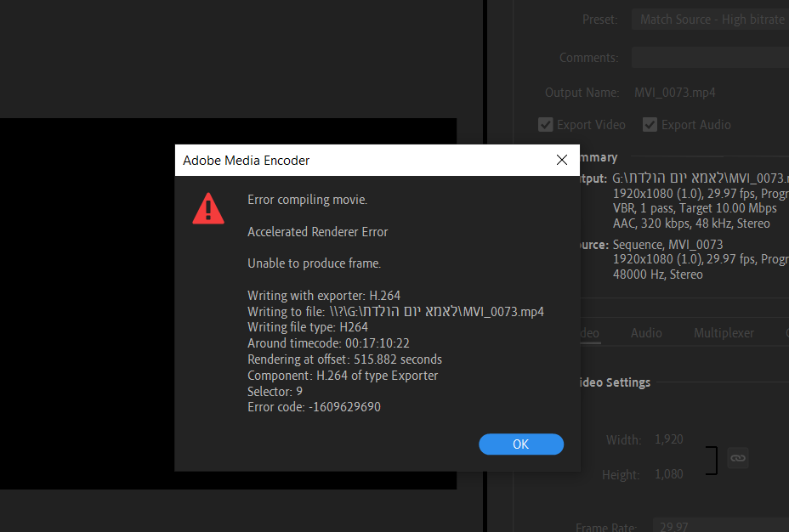This screenshot has height=532, width=789.
Task: Open the Preset dropdown Match Source - High bitrate
Action: [711, 20]
